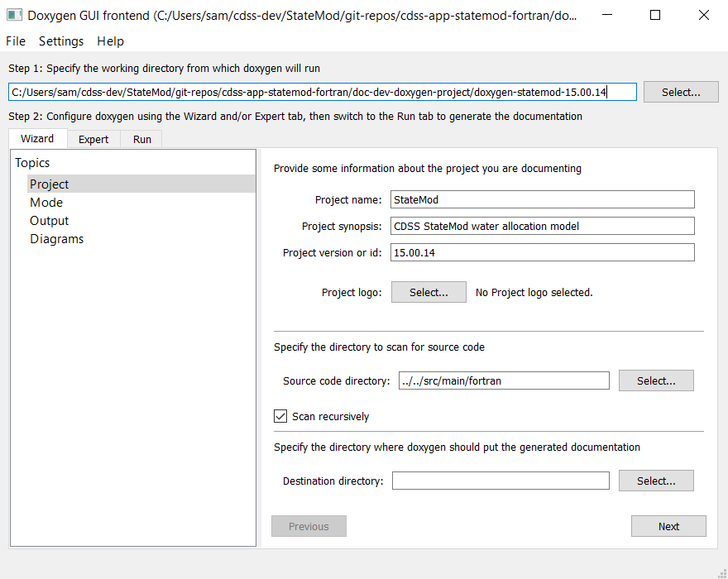The width and height of the screenshot is (728, 579).
Task: Click Select button for Project logo
Action: coord(429,292)
